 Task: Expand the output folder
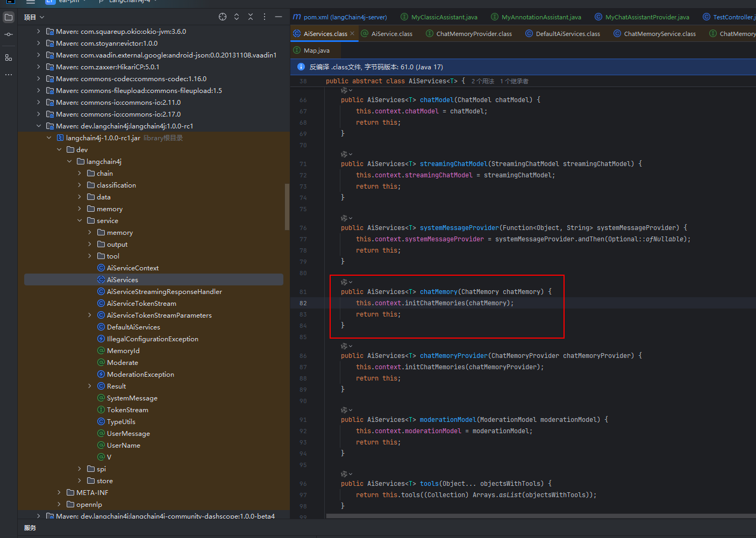click(89, 245)
